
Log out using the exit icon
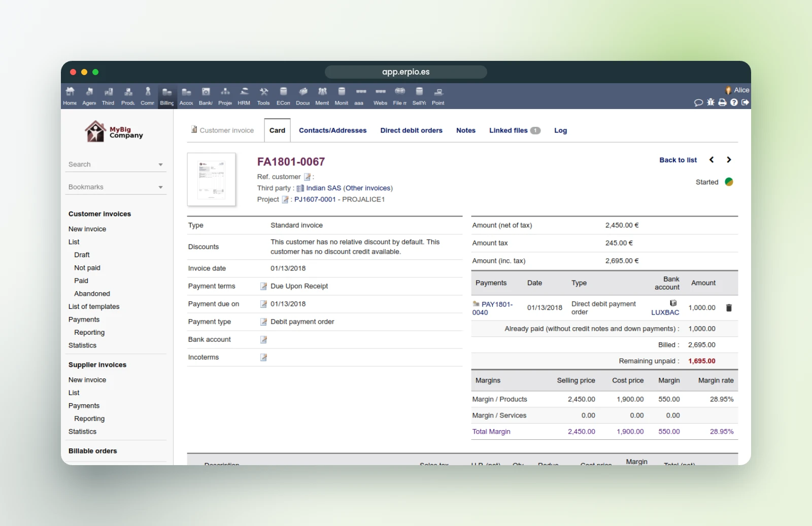coord(745,102)
